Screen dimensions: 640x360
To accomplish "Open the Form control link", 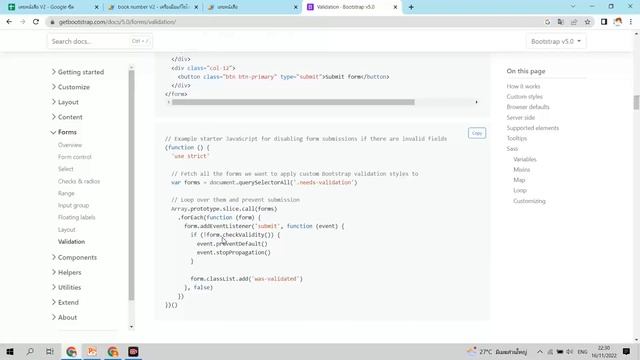I will (x=75, y=157).
